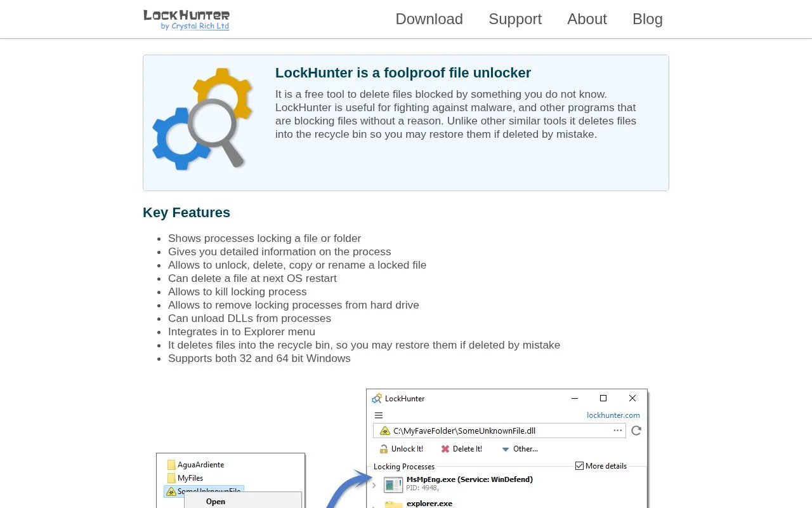The image size is (812, 508).
Task: Click the refresh icon beside the file path
Action: click(x=636, y=431)
